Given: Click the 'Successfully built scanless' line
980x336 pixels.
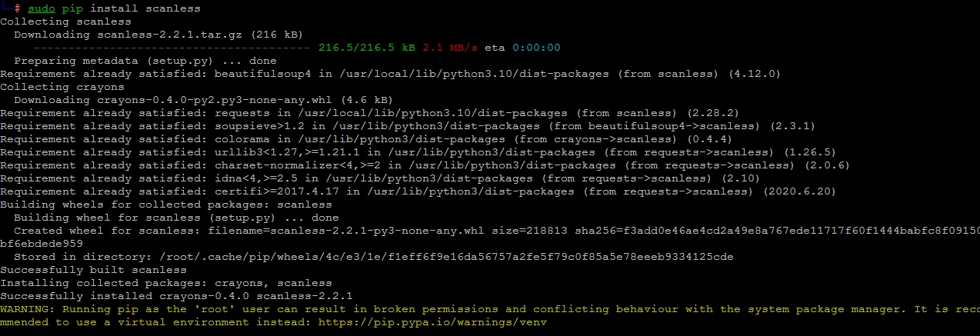Looking at the screenshot, I should (83, 270).
